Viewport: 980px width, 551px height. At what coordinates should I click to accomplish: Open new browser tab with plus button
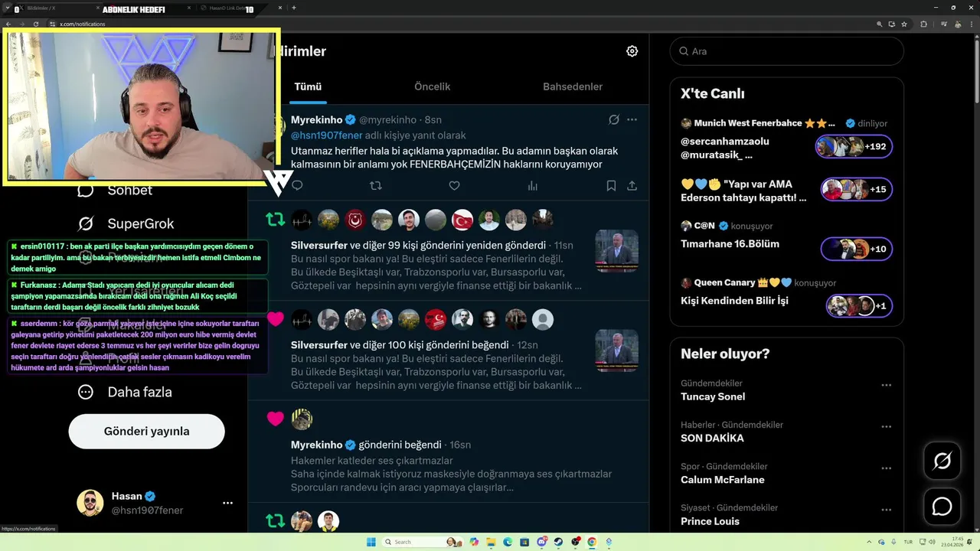point(294,8)
